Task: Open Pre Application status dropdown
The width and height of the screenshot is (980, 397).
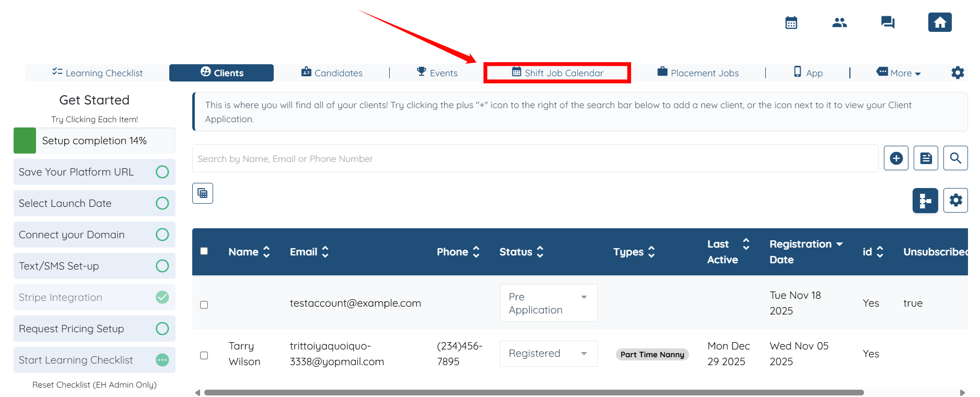Action: [x=549, y=303]
